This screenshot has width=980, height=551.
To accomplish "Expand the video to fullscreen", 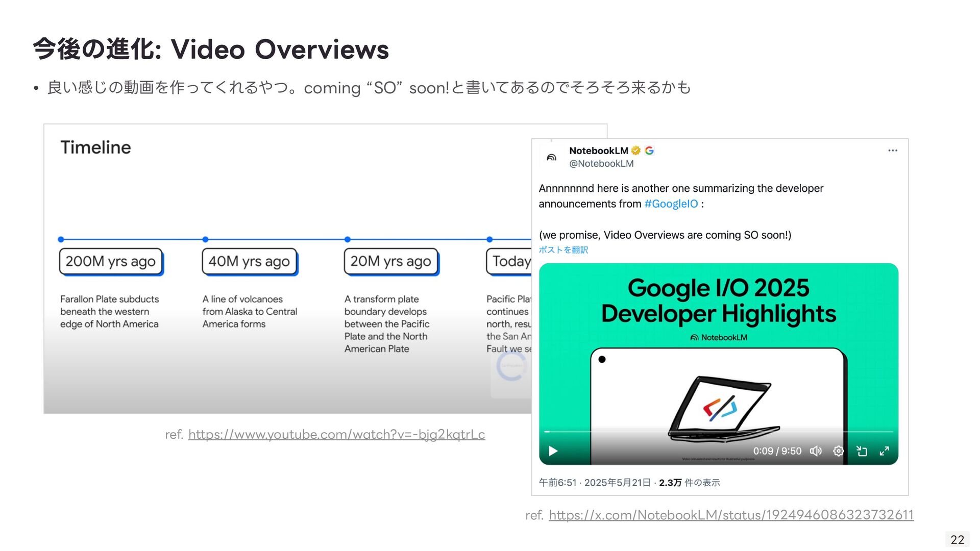I will [x=884, y=451].
